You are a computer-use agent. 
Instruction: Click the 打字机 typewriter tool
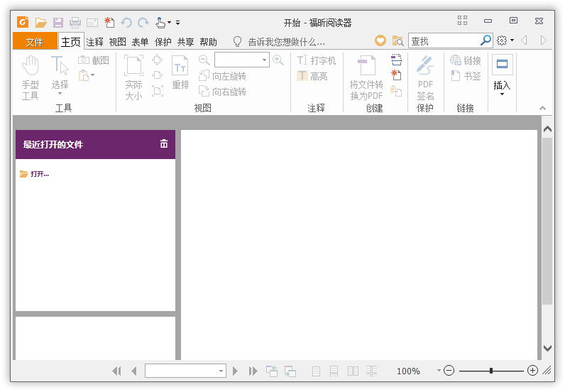click(x=317, y=60)
